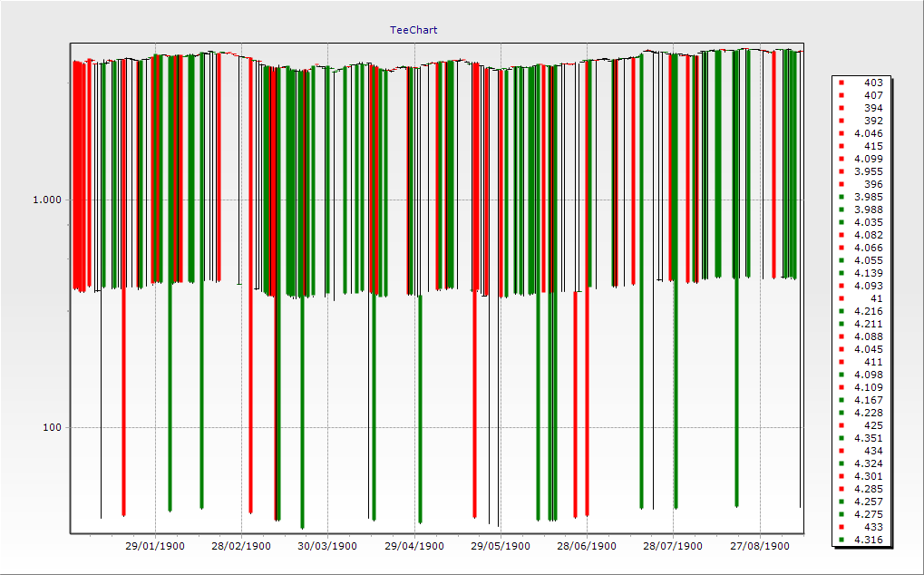Select legend entry 392
The image size is (924, 575).
click(x=861, y=121)
